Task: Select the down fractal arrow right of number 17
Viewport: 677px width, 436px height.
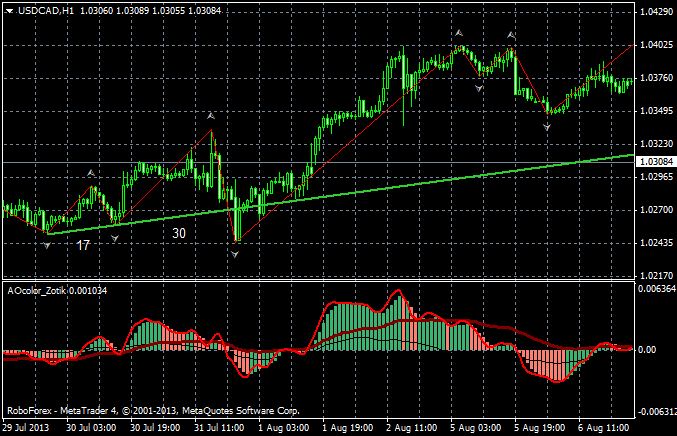Action: pos(115,238)
